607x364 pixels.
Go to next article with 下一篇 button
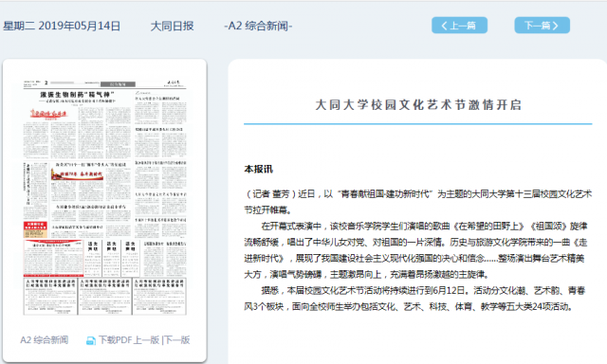pos(542,26)
